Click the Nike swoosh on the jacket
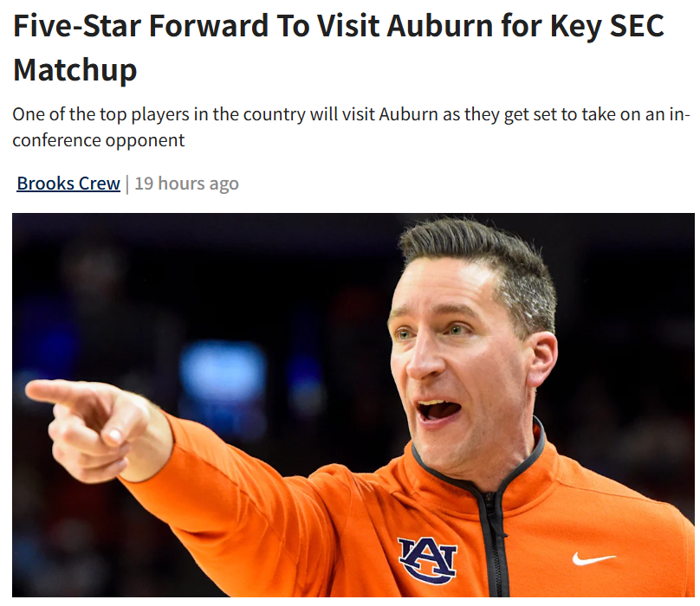 point(593,558)
